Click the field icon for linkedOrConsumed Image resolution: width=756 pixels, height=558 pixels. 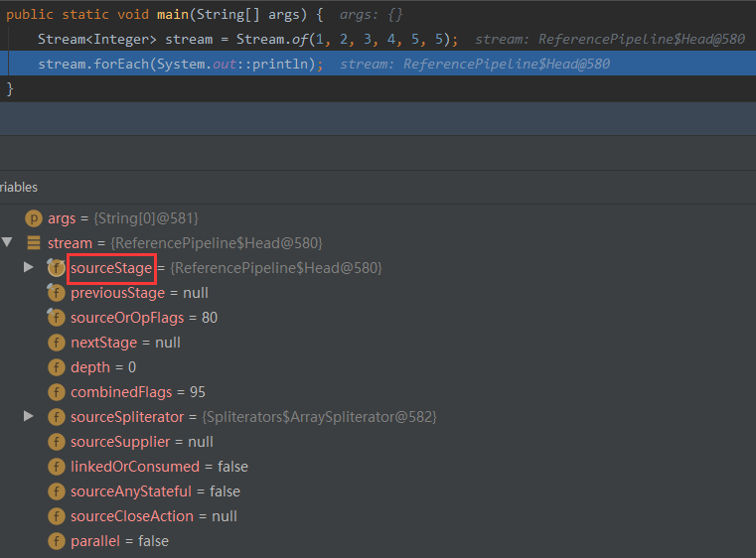57,467
